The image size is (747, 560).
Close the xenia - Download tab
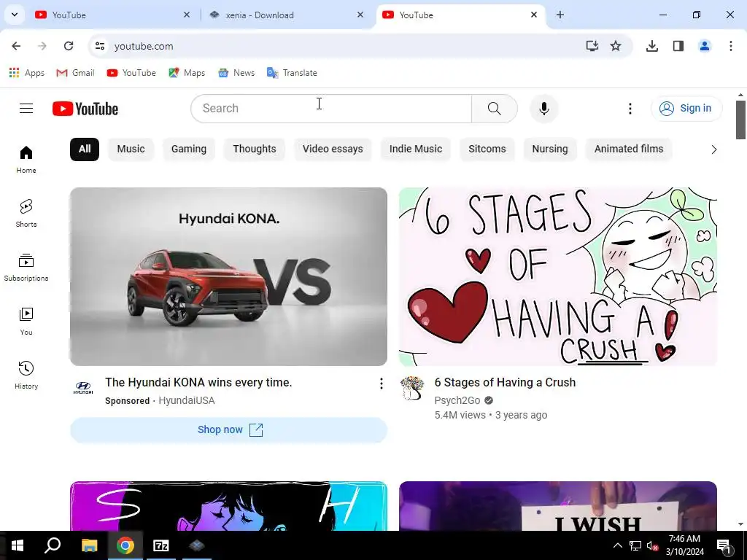pos(360,15)
